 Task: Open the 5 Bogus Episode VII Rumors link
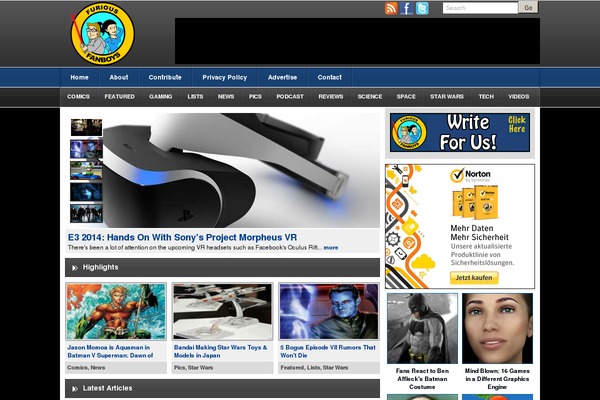coord(328,351)
